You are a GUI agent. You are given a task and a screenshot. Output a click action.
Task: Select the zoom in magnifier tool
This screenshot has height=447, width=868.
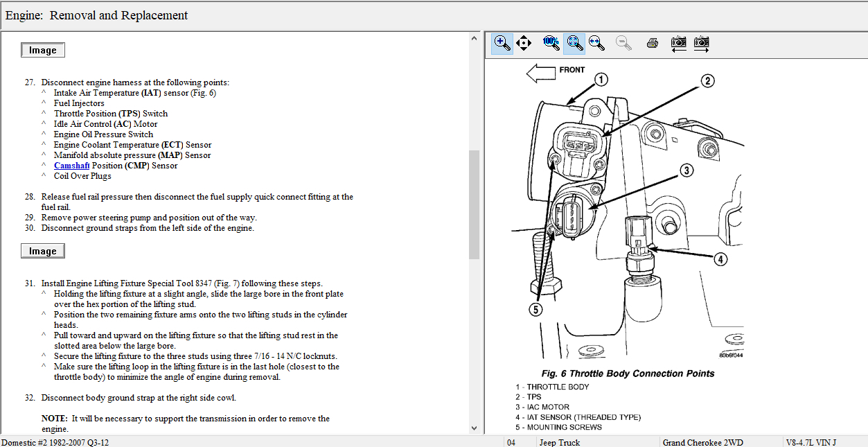(x=502, y=43)
